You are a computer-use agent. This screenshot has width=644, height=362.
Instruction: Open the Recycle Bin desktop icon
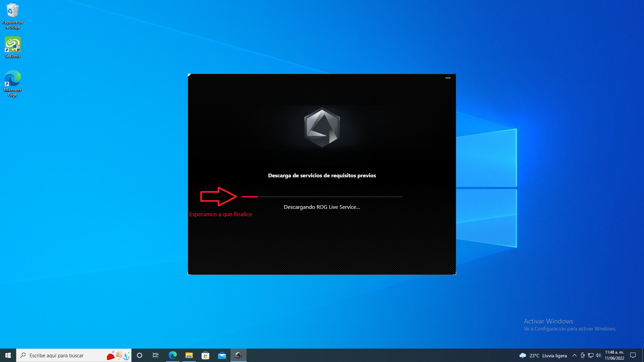click(12, 16)
